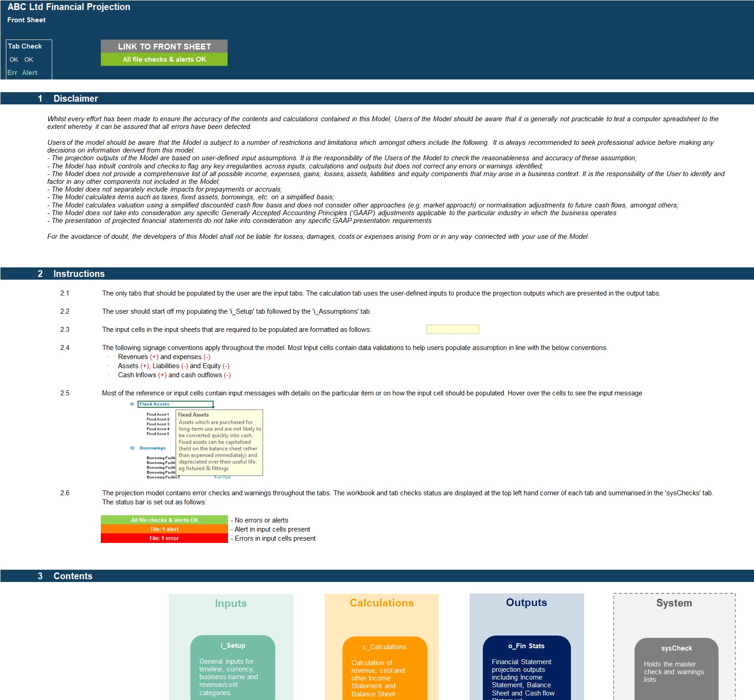Click 'Revenues (+) and expenses (-)' convention line

coord(164,357)
